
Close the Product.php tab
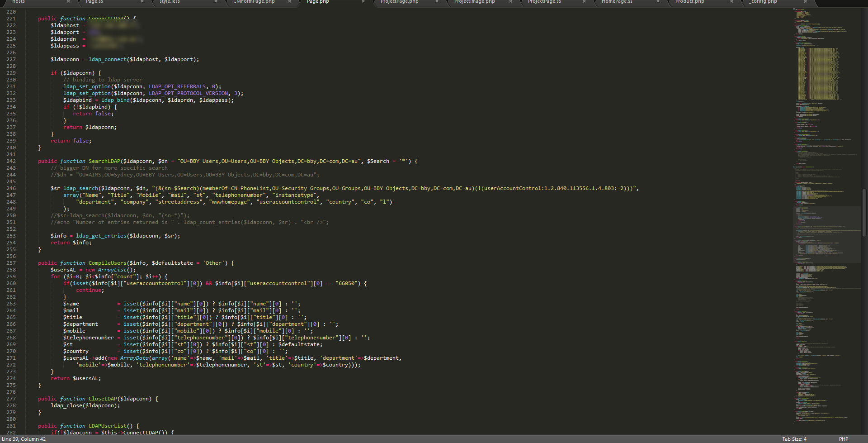coord(731,2)
